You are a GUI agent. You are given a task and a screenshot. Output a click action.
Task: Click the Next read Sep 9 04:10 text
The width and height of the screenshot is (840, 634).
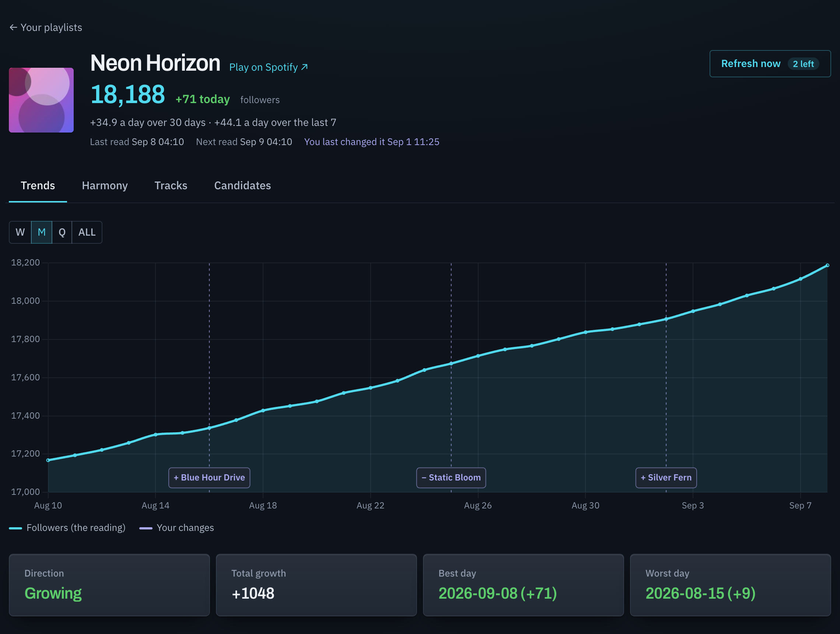pyautogui.click(x=244, y=142)
